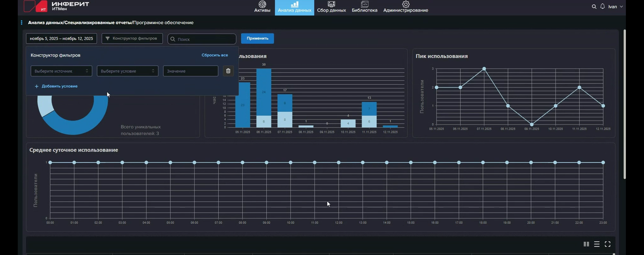The image size is (644, 255).
Task: Go to Сбор данных tab
Action: [x=331, y=7]
